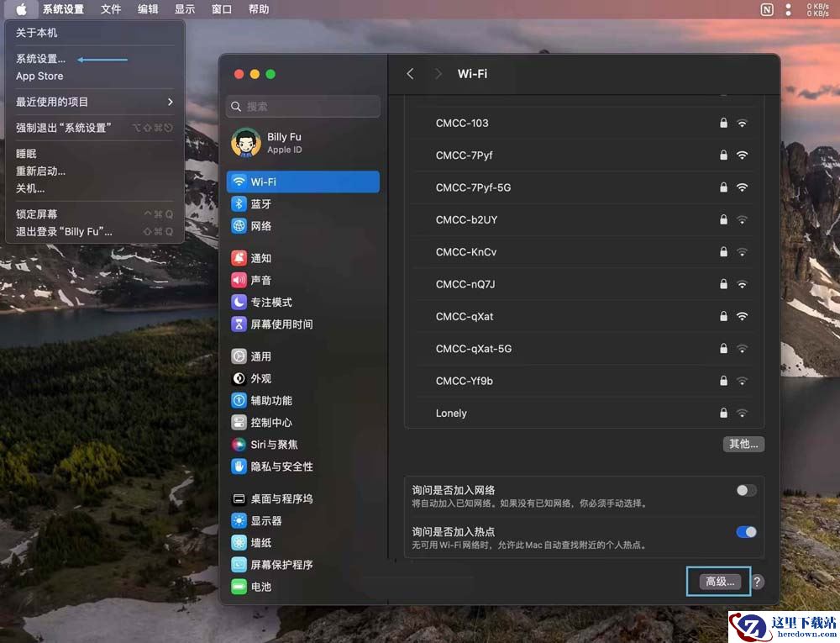
Task: Open the Accessibility 辅助功能 icon
Action: 239,400
